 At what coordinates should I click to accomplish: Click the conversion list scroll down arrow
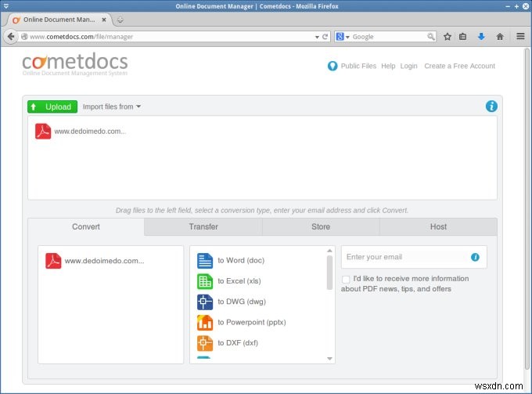(329, 359)
